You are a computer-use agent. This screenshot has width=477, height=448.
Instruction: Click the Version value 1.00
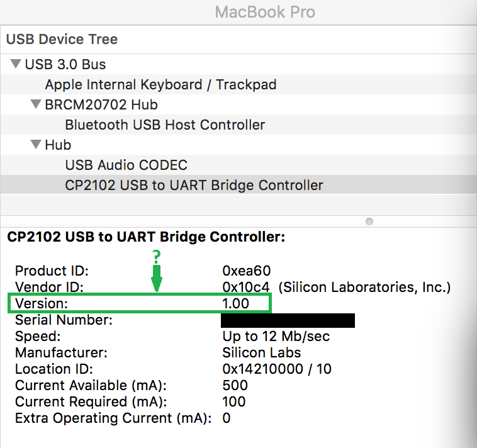point(236,303)
